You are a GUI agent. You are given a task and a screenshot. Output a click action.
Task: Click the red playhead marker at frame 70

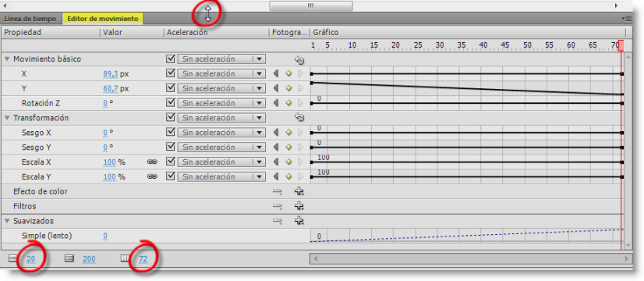(x=621, y=45)
